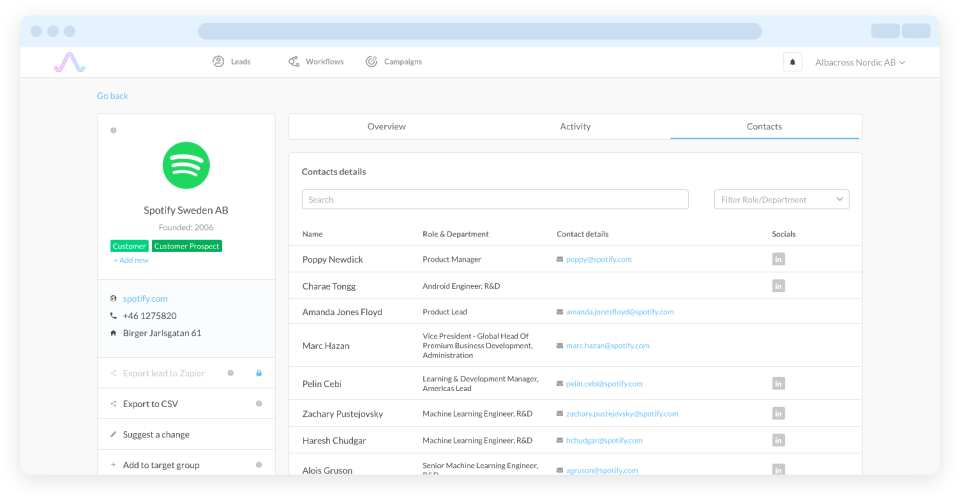Click Export lead to Zapier
This screenshot has width=960, height=500.
pos(163,373)
